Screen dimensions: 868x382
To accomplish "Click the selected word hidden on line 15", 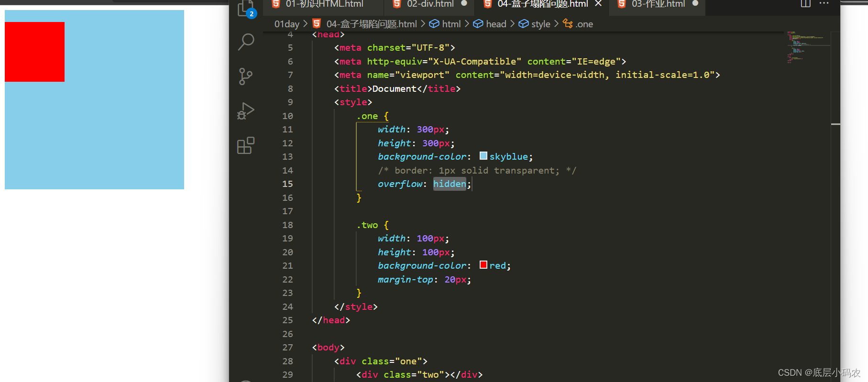I will [x=450, y=184].
